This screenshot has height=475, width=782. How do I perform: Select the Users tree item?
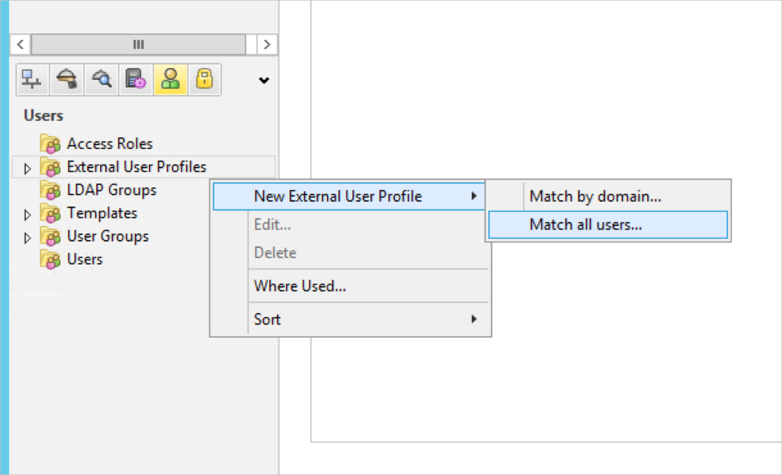pos(84,259)
